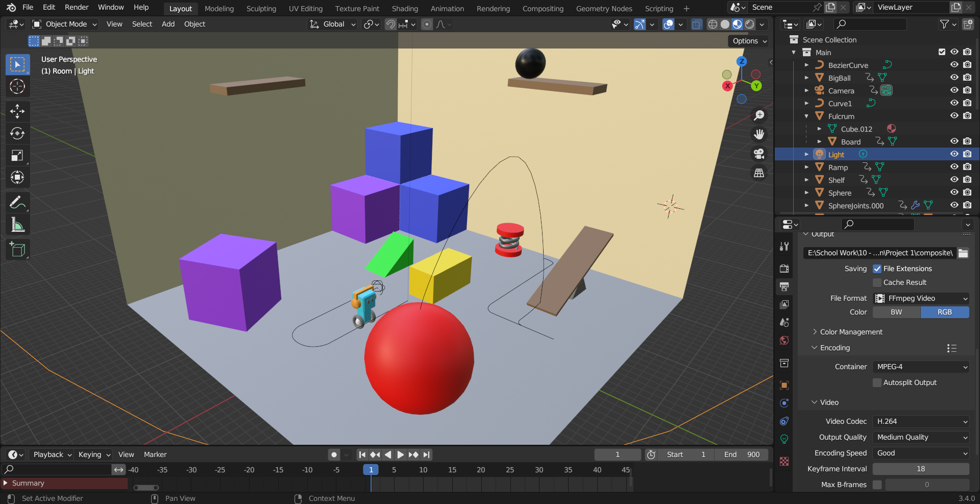The height and width of the screenshot is (504, 980).
Task: Select the RGB color output button
Action: 945,312
